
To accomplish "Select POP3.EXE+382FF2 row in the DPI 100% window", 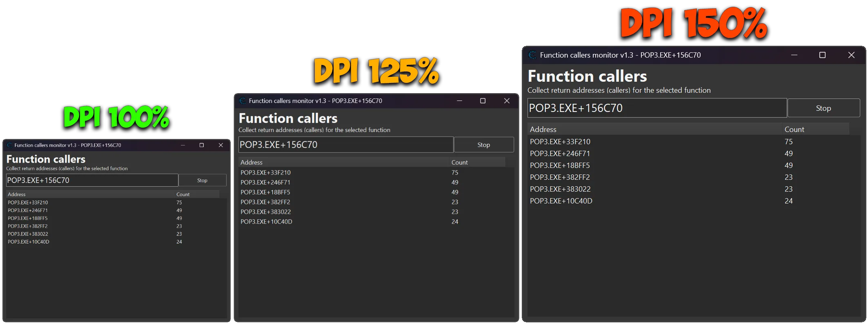I will (x=116, y=226).
